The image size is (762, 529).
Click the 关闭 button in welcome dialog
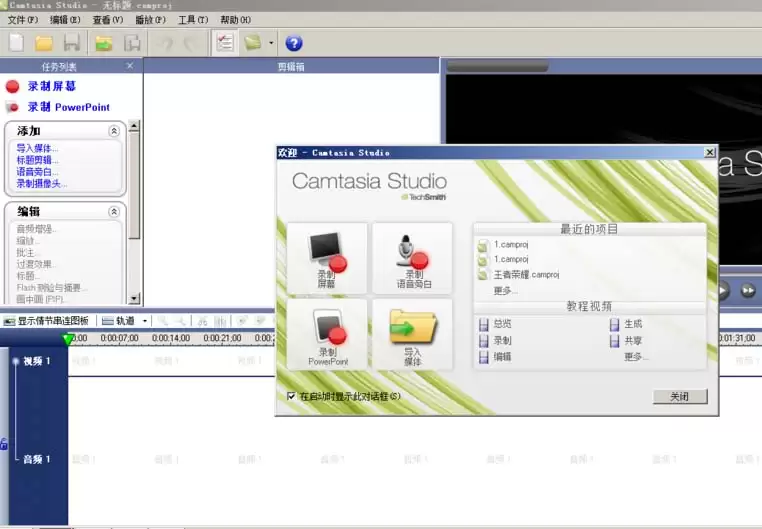(680, 396)
